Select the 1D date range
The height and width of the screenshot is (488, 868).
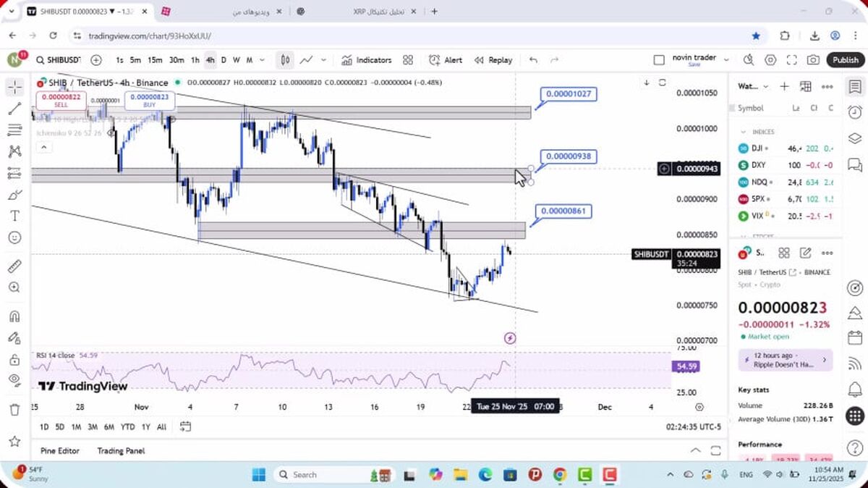coord(44,426)
